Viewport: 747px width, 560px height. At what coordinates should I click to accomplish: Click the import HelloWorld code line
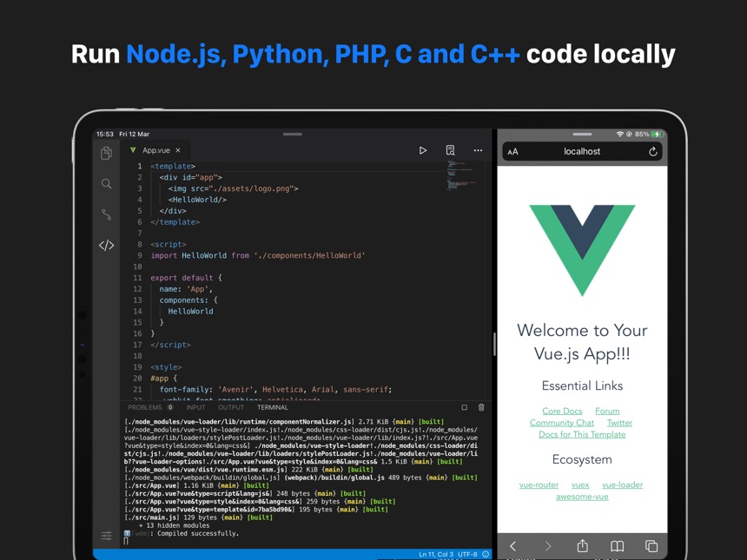point(258,256)
